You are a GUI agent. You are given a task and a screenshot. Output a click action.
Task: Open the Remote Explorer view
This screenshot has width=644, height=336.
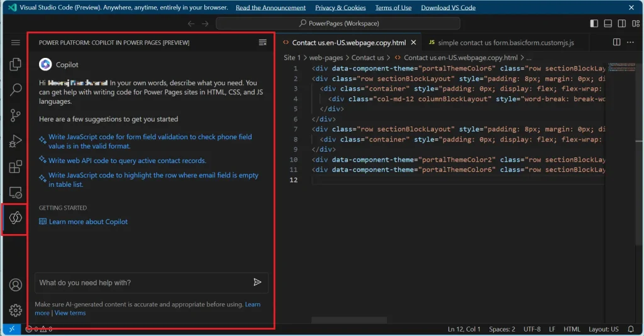[16, 193]
